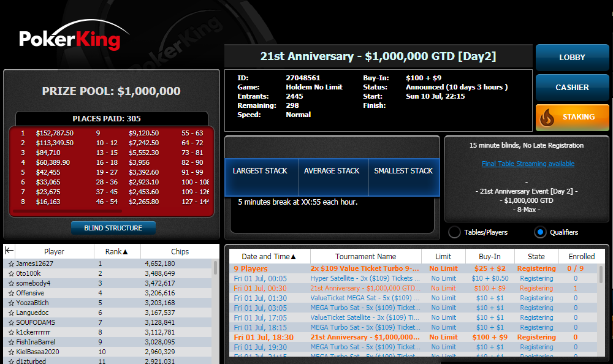Click chip count 4,652,180

(160, 264)
